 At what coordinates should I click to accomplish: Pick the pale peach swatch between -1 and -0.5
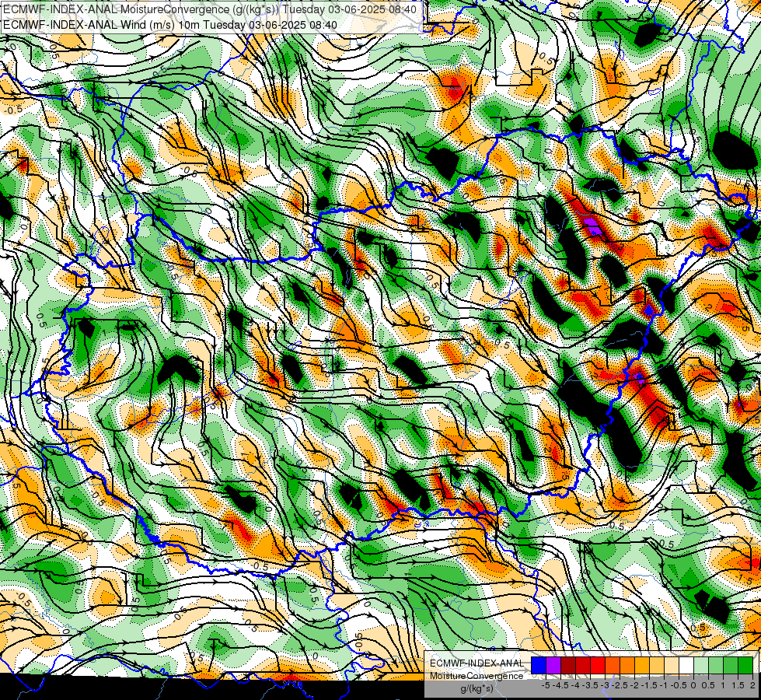point(672,665)
